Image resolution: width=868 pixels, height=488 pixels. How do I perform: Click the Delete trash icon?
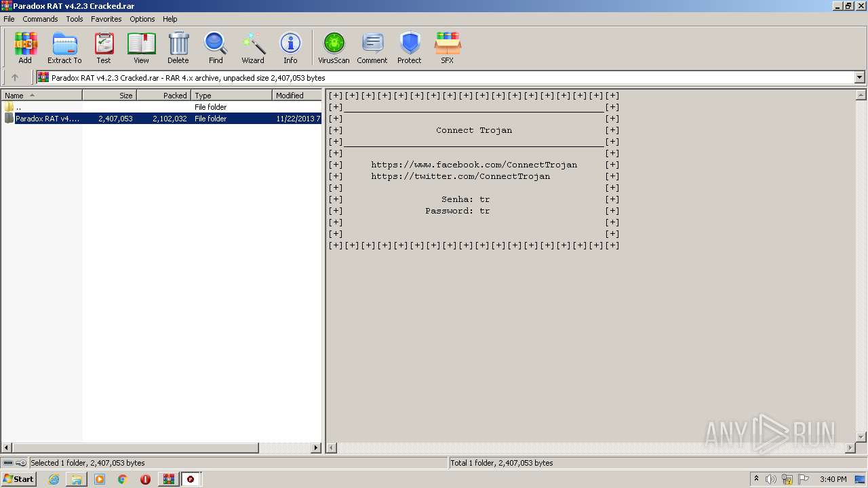178,47
